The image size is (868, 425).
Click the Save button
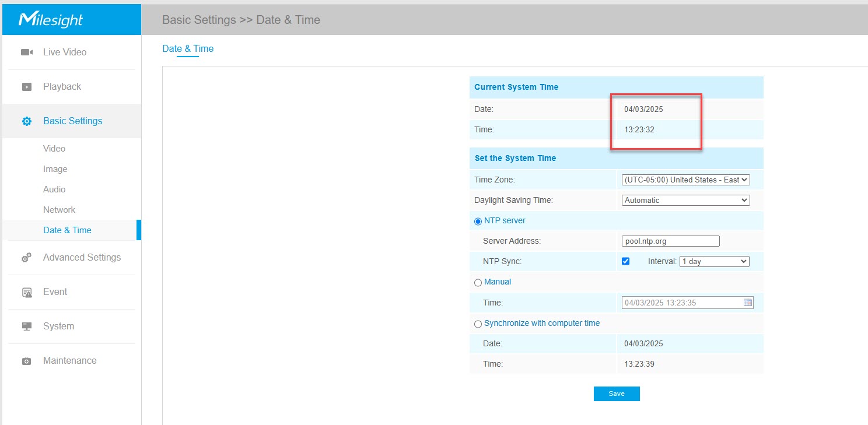tap(617, 394)
